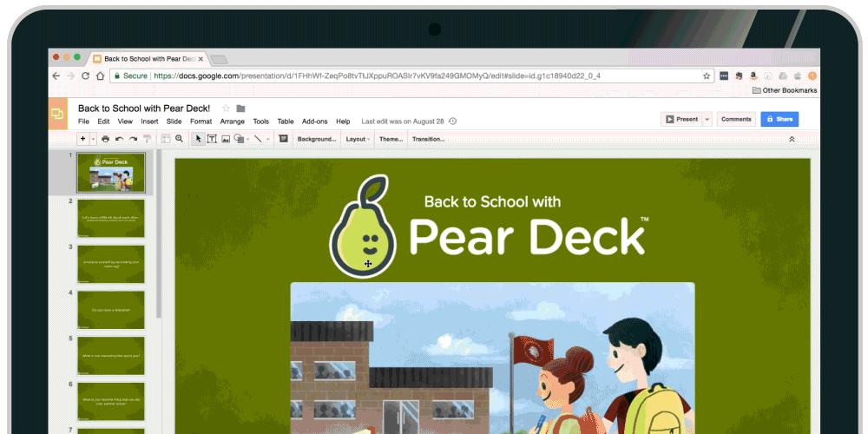Click the browser forward arrow
This screenshot has width=868, height=434.
[70, 76]
